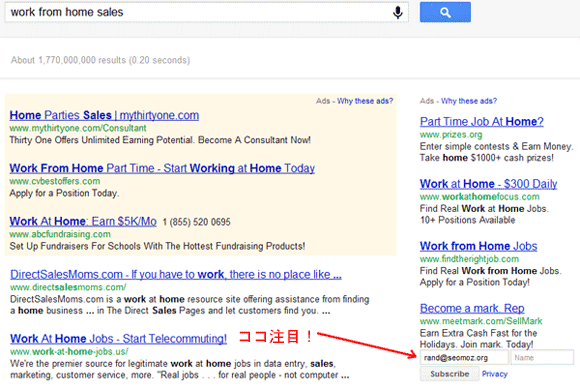
Task: Click 'Thirty One Offers Unlimited Earning Potential' text
Action: click(x=160, y=140)
